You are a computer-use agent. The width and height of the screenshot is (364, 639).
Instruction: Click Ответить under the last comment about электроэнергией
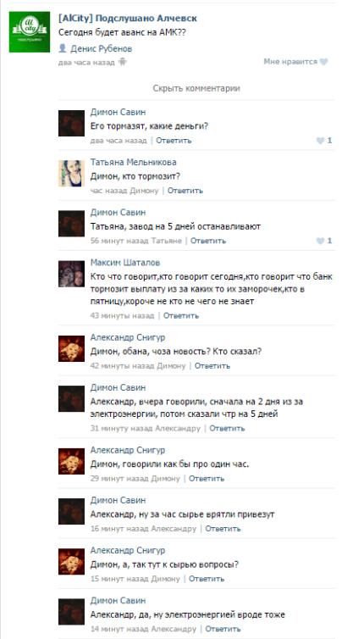(x=223, y=629)
